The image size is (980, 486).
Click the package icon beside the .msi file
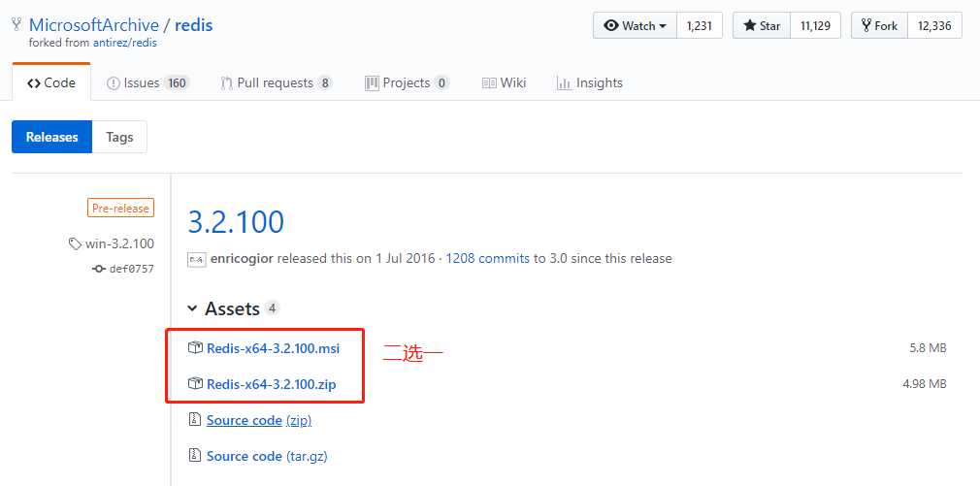click(x=196, y=348)
